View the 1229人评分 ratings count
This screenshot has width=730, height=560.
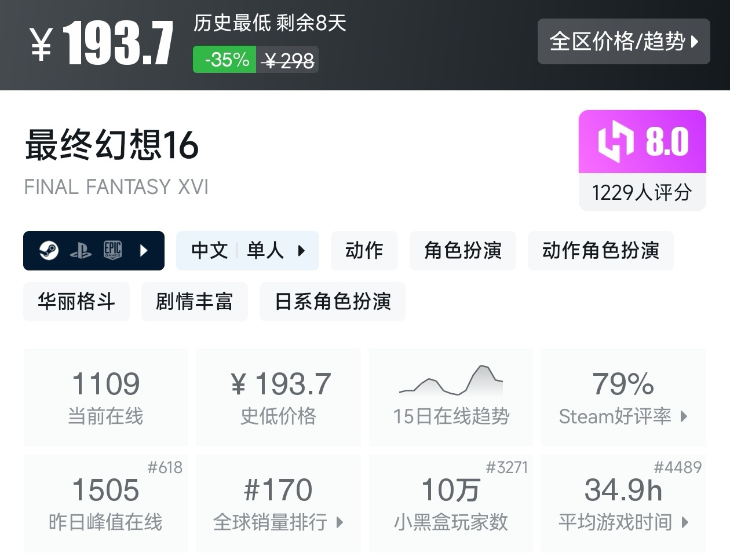coord(642,192)
